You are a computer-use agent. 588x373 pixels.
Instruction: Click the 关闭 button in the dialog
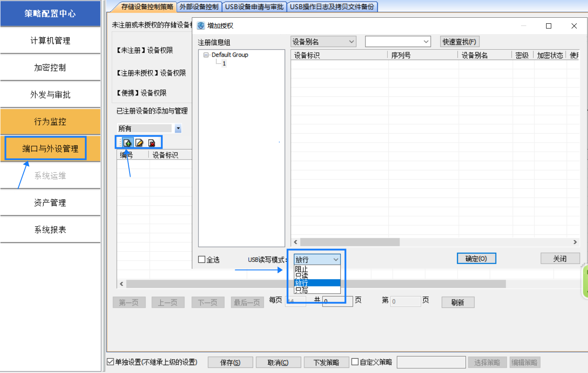pyautogui.click(x=560, y=258)
